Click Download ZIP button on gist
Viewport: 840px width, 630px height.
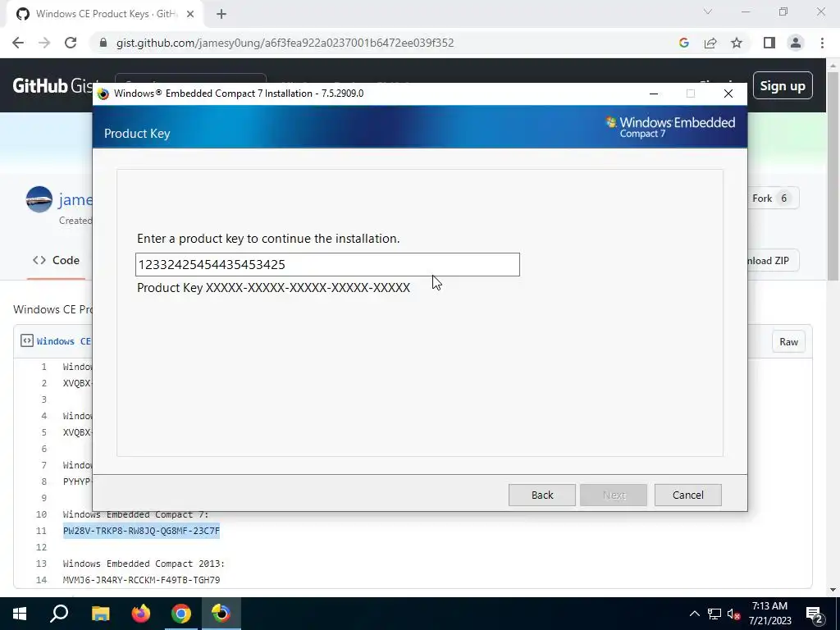point(772,261)
